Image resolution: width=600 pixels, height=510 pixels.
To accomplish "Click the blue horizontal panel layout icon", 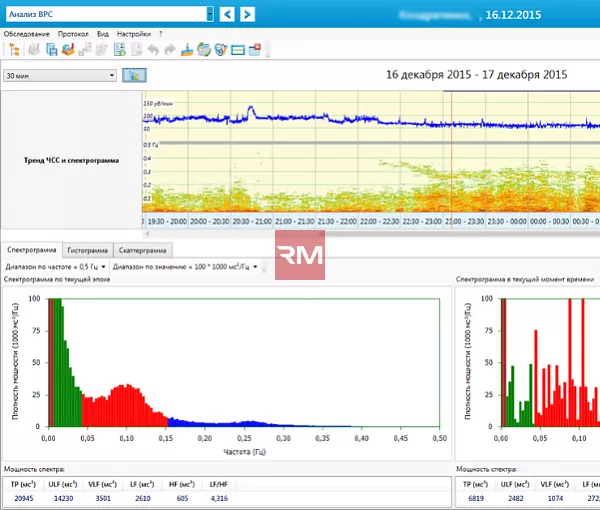I will (x=238, y=50).
